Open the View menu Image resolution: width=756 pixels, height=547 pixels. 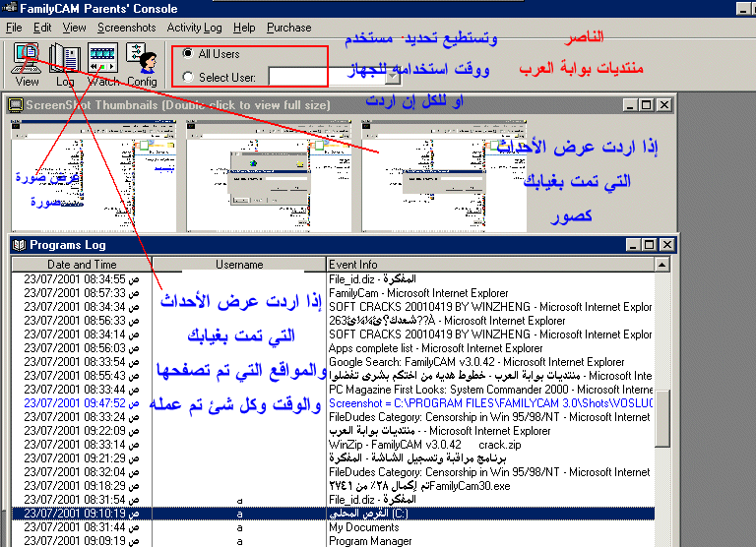pos(74,28)
